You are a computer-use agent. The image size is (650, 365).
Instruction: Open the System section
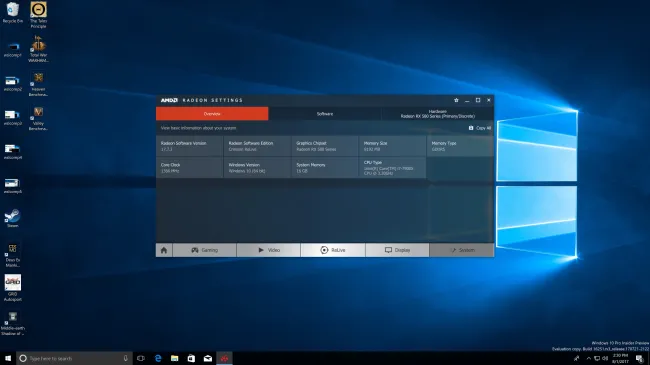[x=462, y=250]
